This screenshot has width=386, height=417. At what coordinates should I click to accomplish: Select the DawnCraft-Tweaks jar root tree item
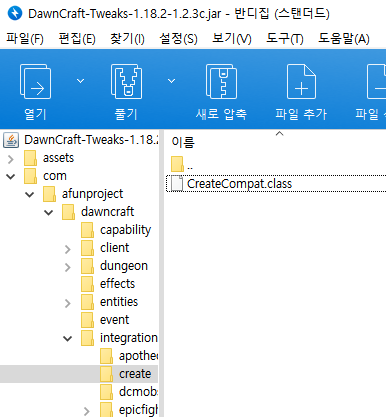91,140
